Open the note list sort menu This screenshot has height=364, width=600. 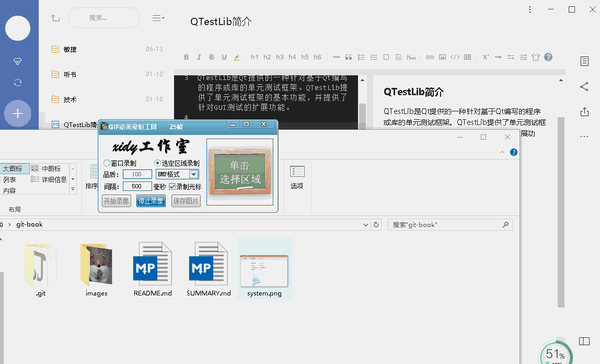click(x=158, y=18)
